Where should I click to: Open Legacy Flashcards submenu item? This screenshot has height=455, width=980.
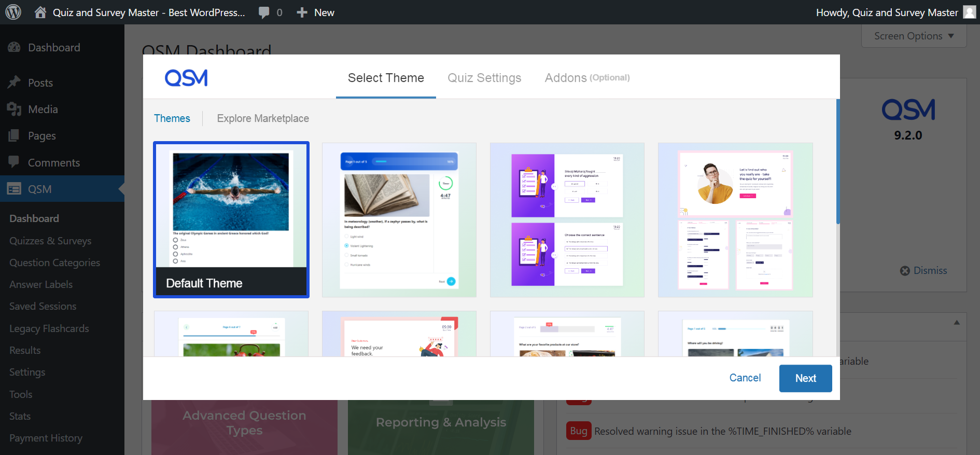point(49,328)
